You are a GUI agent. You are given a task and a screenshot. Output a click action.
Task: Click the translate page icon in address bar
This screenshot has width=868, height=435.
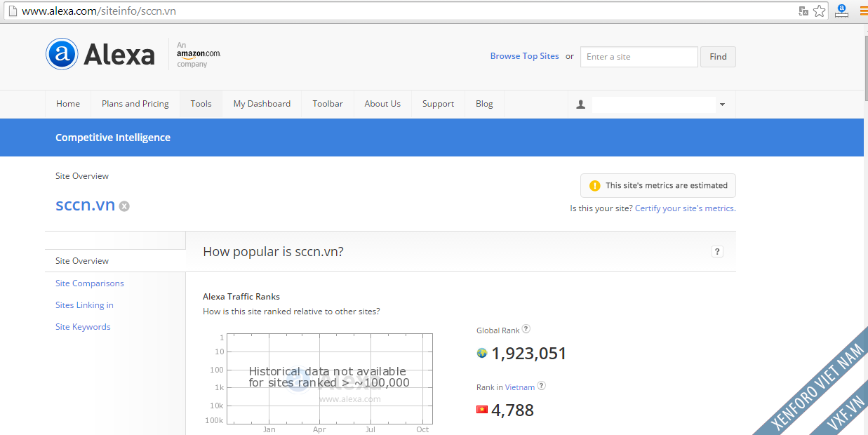coord(803,11)
